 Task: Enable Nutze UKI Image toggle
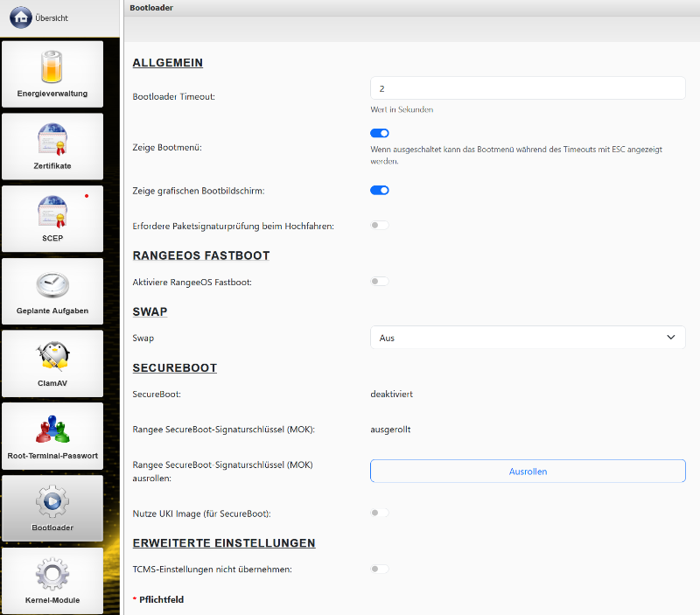[x=380, y=513]
